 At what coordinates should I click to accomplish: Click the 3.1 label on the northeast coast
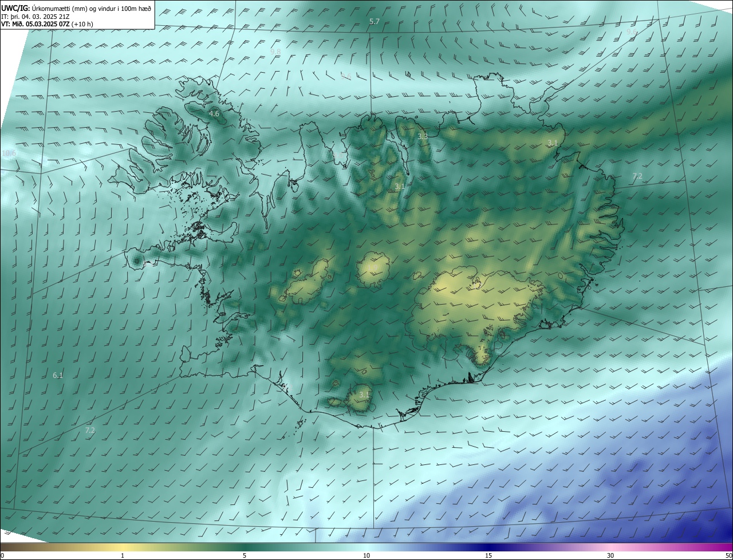click(x=553, y=142)
